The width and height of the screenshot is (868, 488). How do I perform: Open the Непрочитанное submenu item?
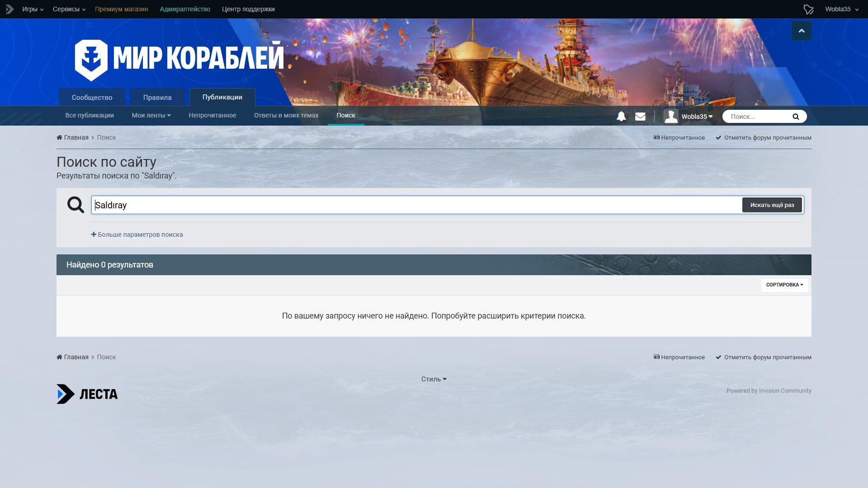[x=212, y=115]
